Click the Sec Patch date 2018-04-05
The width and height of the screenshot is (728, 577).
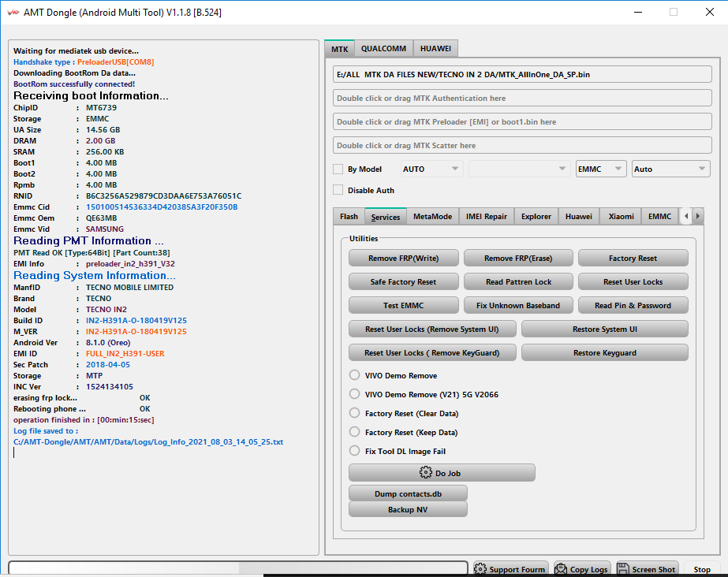108,365
